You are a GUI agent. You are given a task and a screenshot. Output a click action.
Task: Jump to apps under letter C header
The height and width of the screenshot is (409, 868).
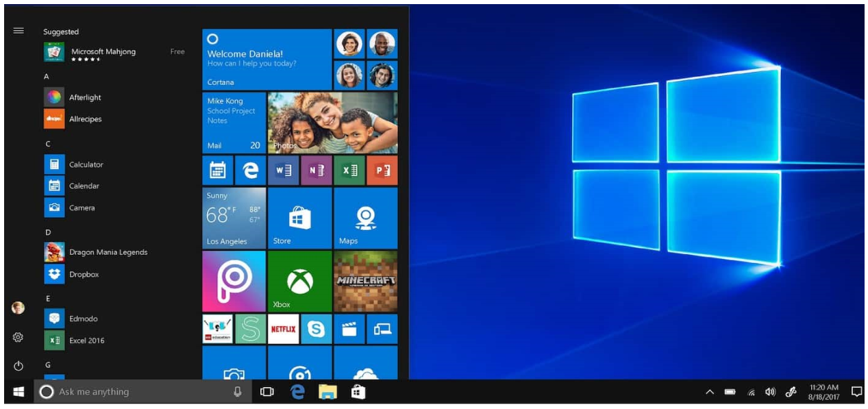(x=48, y=144)
